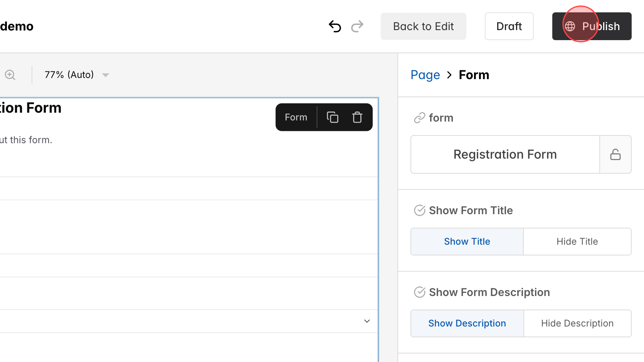Delete the form with the trash icon
This screenshot has width=644, height=362.
[357, 117]
